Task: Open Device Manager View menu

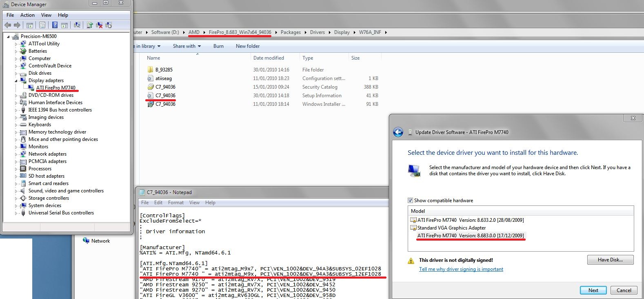Action: [x=46, y=15]
